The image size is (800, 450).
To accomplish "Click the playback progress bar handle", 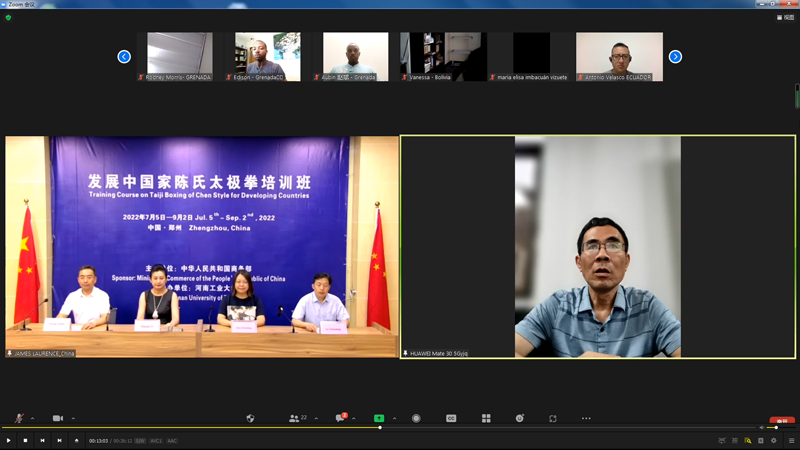I will 379,428.
